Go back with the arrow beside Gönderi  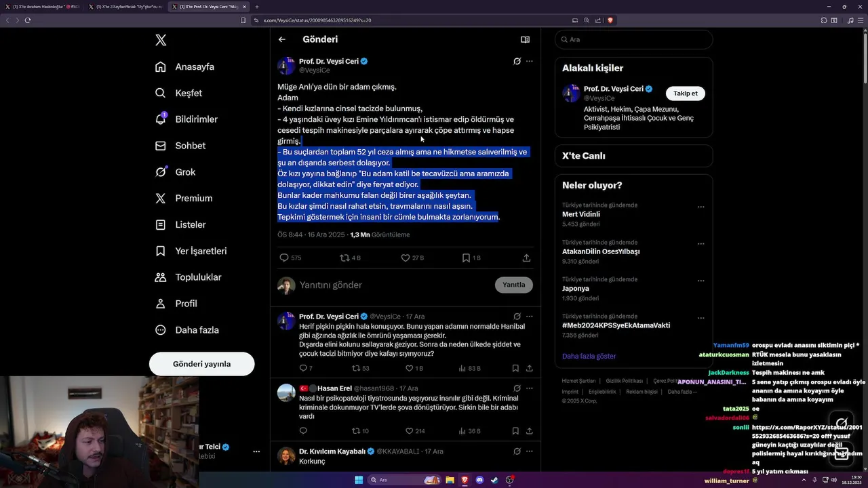click(x=282, y=39)
